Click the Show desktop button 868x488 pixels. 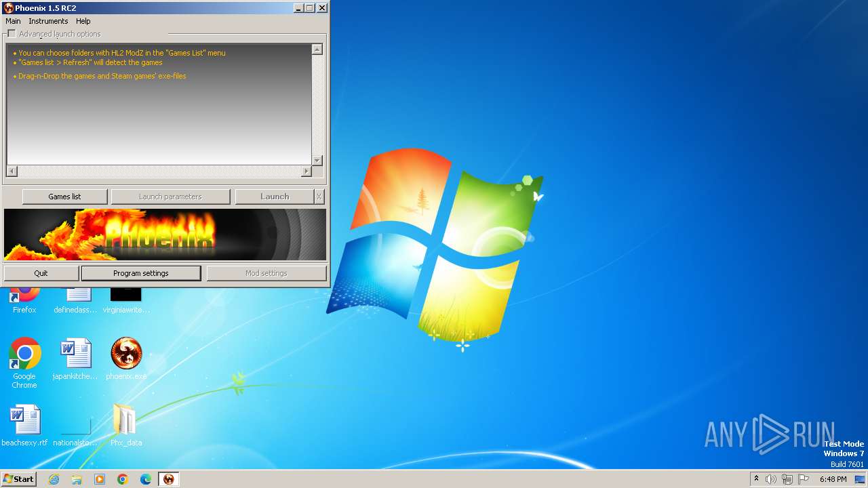861,479
